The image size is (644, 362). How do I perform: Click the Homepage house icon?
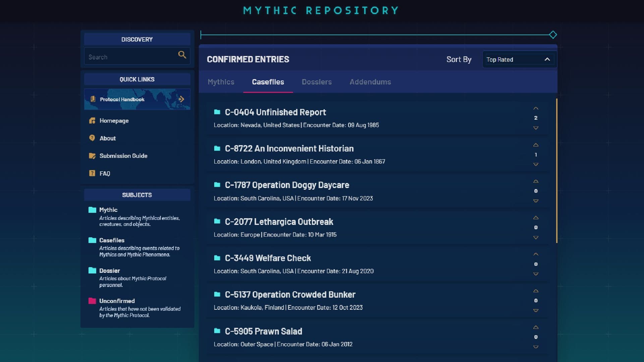(x=92, y=121)
